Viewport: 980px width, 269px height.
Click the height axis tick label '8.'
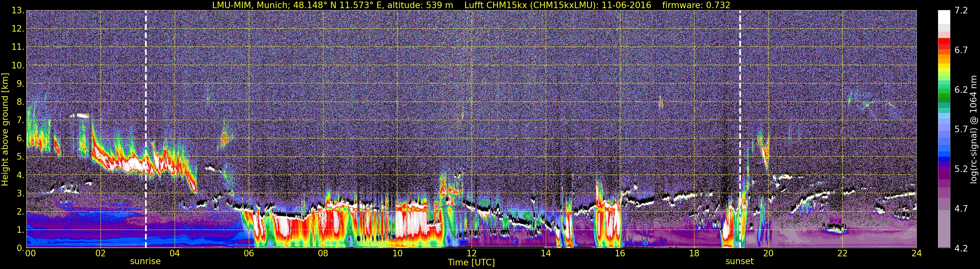(x=20, y=102)
